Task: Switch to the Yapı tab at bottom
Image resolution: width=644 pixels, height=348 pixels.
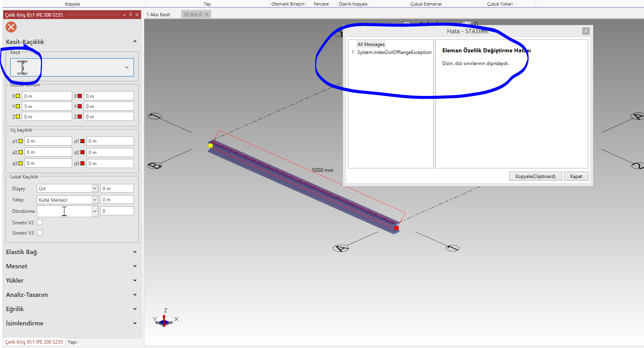Action: point(72,342)
